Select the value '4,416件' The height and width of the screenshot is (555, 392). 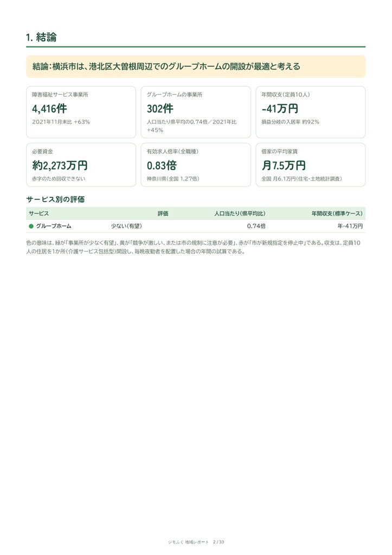(49, 108)
